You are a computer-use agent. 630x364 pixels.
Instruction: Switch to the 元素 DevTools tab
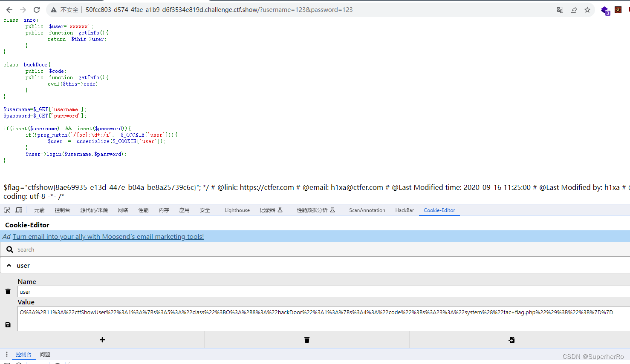coord(39,210)
